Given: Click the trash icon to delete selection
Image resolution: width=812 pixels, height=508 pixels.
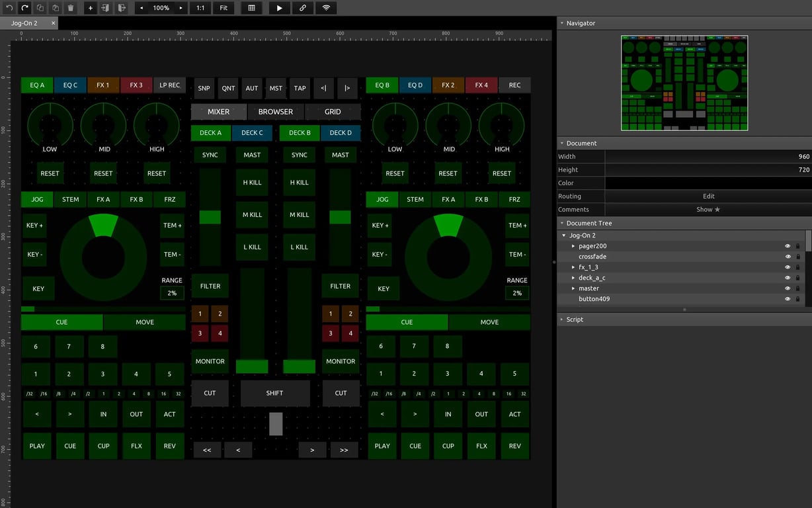Looking at the screenshot, I should coord(70,7).
